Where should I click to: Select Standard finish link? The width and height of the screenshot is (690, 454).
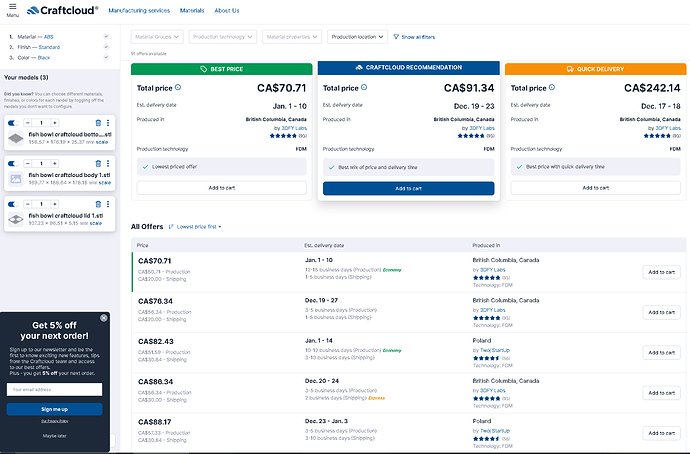point(49,47)
